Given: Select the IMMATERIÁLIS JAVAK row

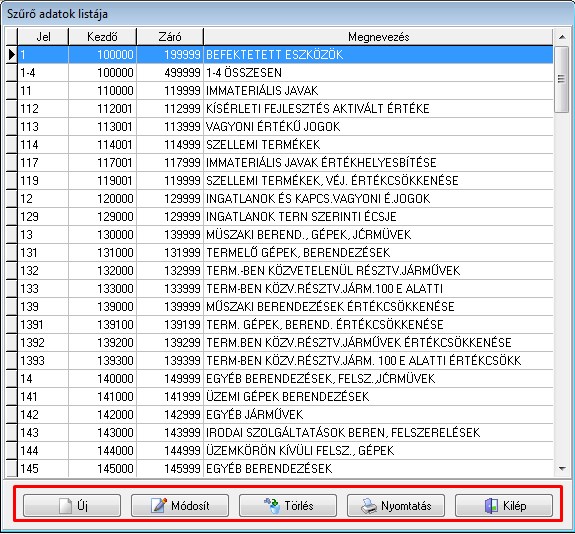Looking at the screenshot, I should [285, 91].
